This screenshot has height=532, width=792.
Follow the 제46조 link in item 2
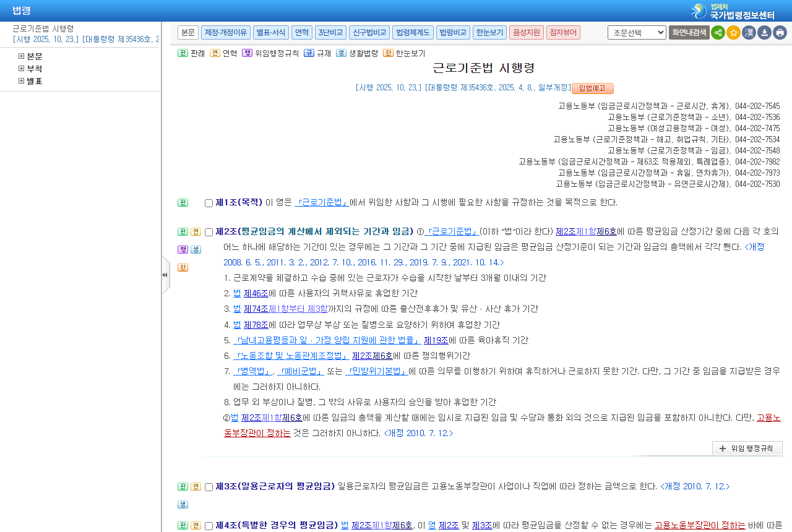[x=256, y=293]
